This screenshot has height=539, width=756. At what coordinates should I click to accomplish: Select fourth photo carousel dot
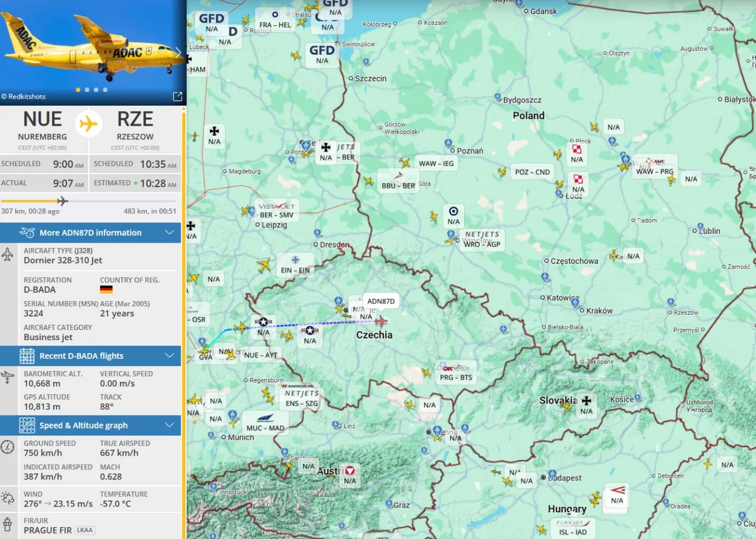click(105, 90)
